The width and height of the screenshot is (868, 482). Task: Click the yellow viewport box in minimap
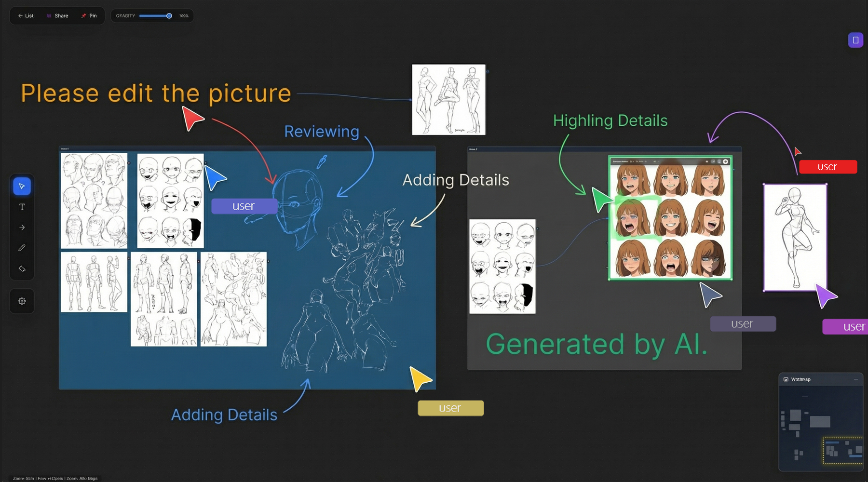point(842,451)
